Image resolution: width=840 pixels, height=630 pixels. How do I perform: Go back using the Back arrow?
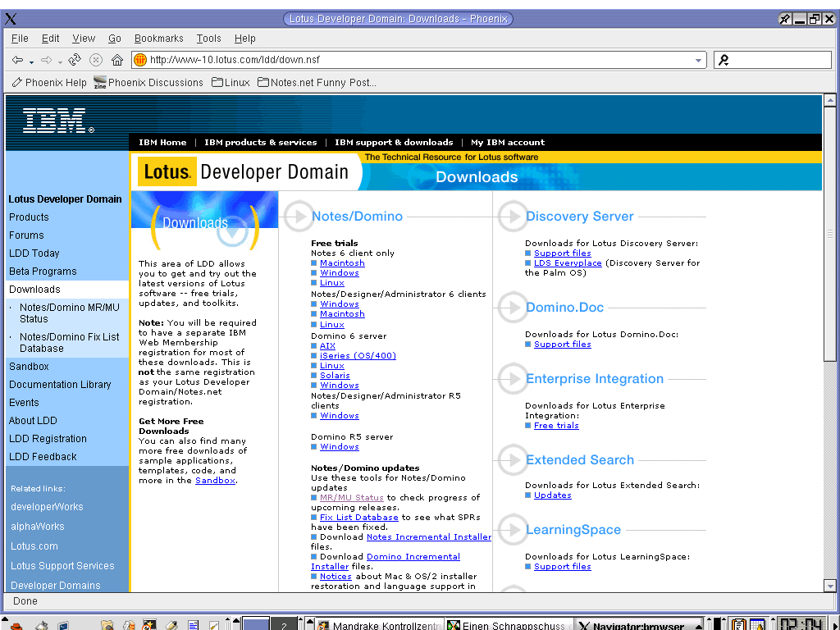[17, 60]
